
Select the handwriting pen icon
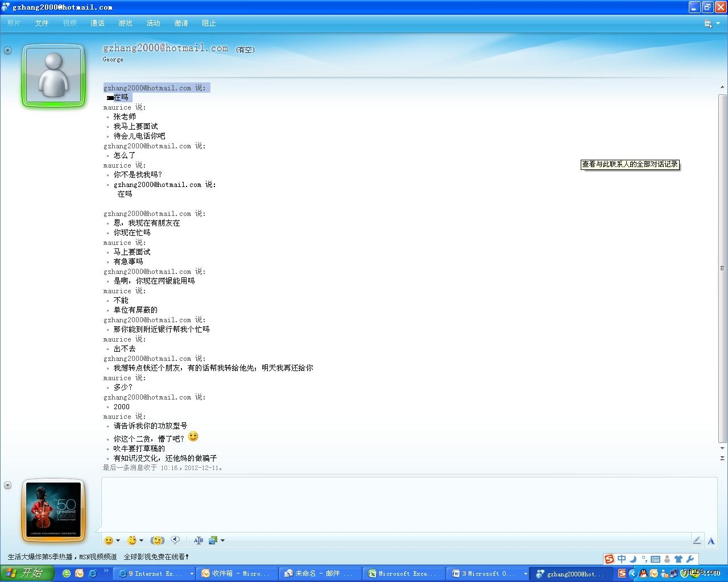click(x=697, y=541)
